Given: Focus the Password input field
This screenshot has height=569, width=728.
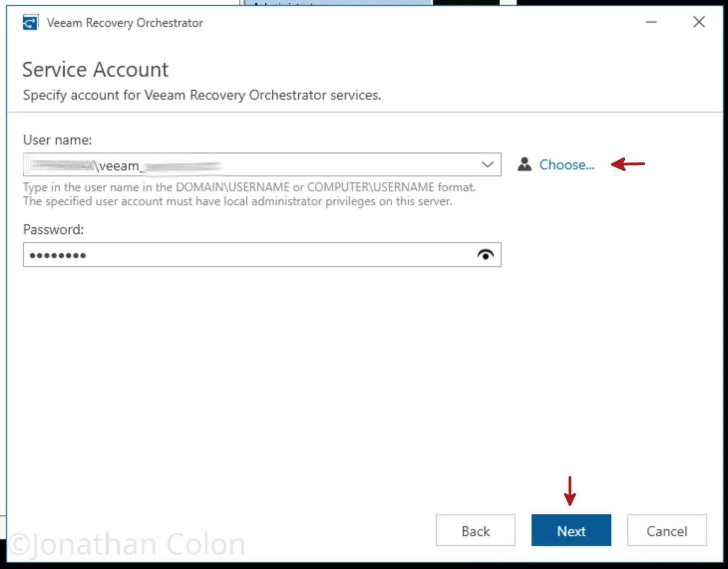Looking at the screenshot, I should click(x=262, y=255).
